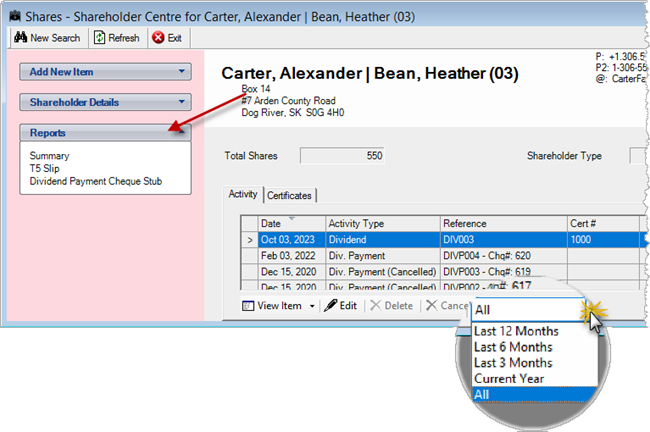
Task: Click the Reports section header
Action: (x=105, y=133)
